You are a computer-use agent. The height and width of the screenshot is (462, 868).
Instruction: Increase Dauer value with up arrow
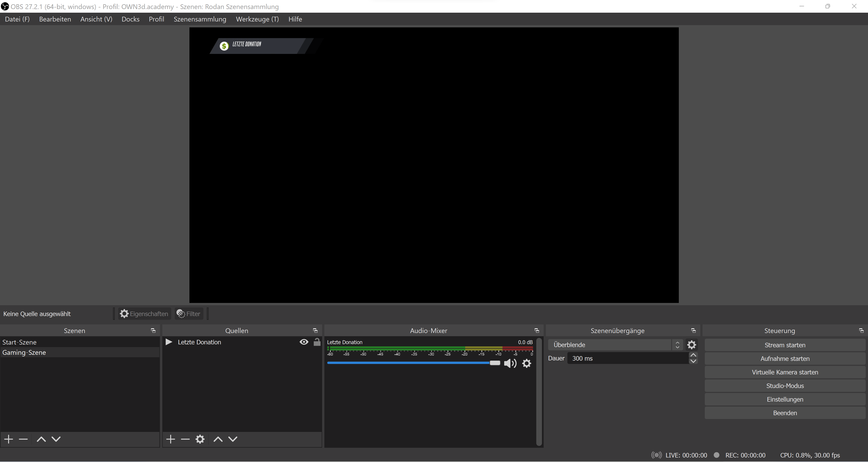coord(693,355)
